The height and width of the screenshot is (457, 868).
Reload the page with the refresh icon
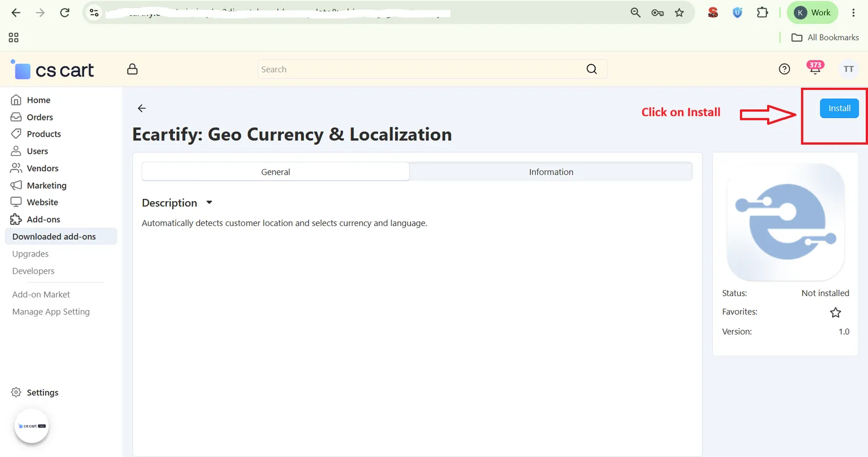(65, 12)
